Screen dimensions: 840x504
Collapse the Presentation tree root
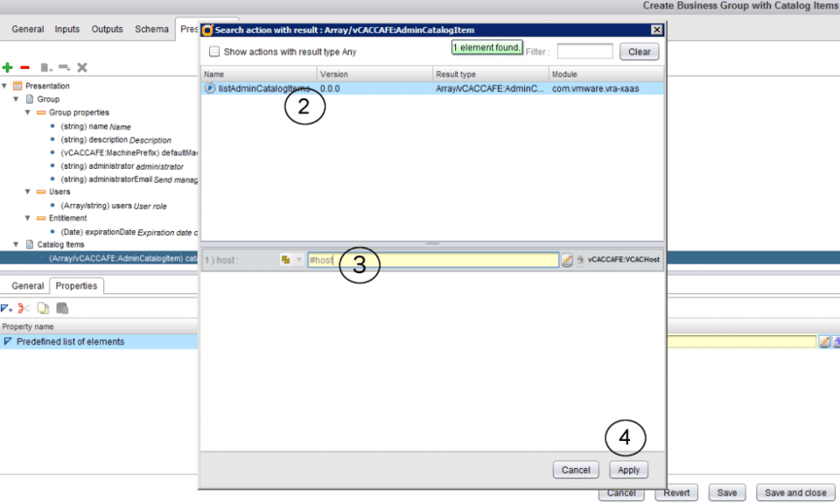pos(4,86)
